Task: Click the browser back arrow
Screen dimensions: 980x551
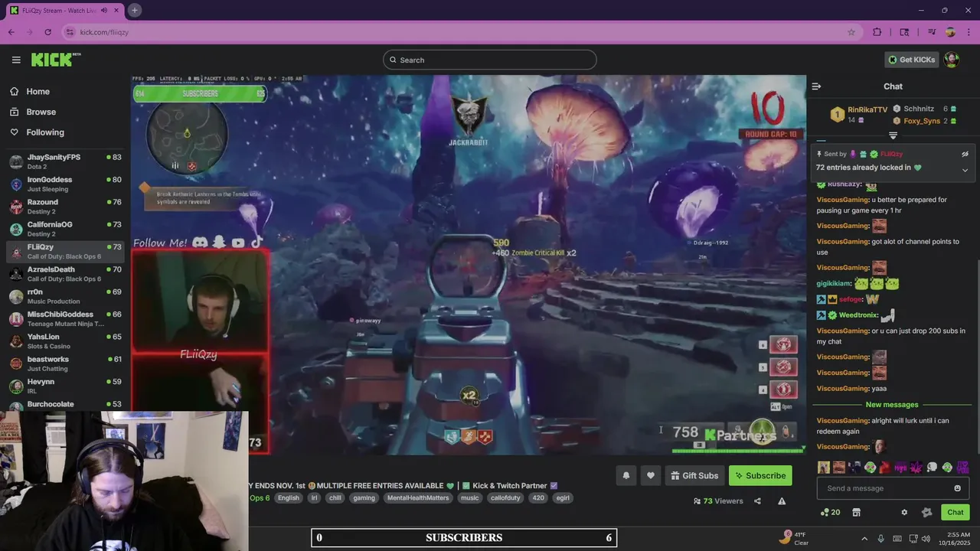Action: [11, 32]
